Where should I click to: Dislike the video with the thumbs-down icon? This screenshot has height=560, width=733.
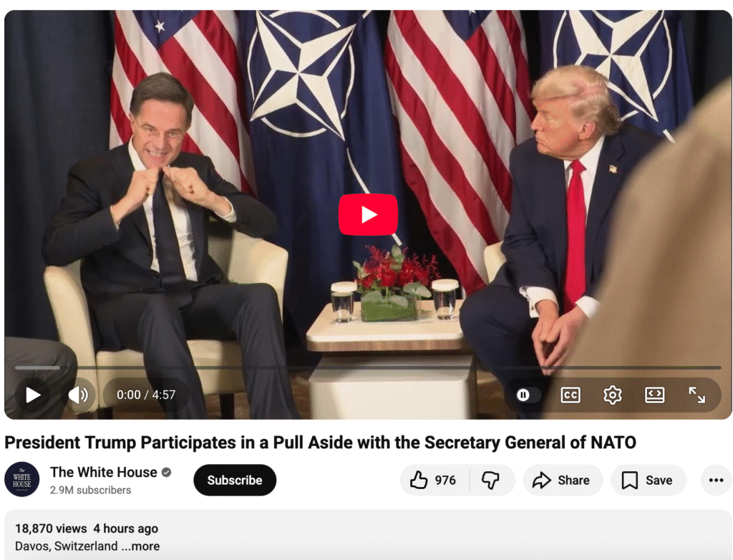(491, 480)
